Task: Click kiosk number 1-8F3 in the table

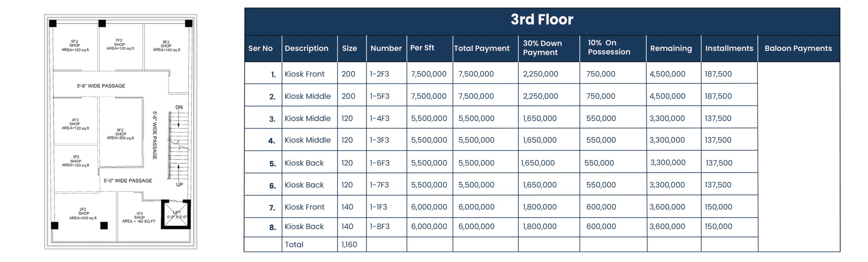Action: [379, 226]
